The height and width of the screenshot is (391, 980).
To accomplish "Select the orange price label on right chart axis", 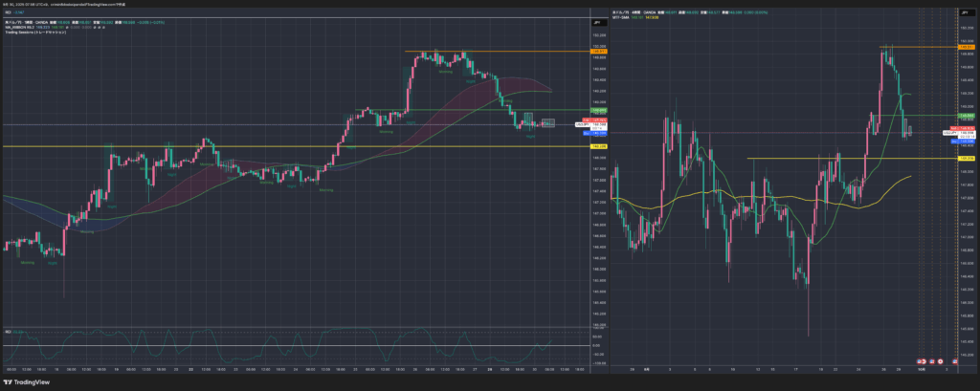I will pyautogui.click(x=966, y=47).
